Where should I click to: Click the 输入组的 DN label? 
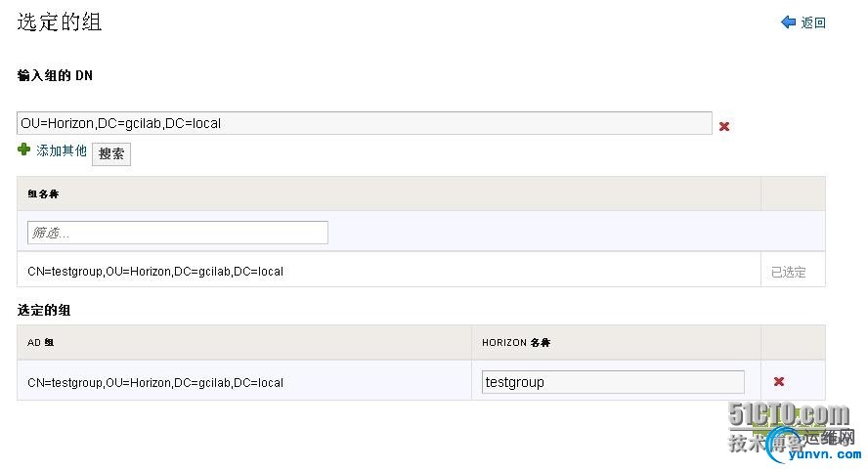pyautogui.click(x=55, y=75)
